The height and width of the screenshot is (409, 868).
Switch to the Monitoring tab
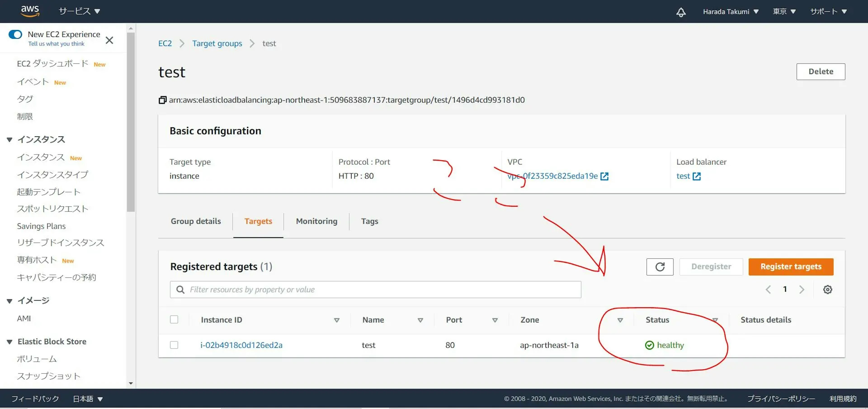[316, 221]
